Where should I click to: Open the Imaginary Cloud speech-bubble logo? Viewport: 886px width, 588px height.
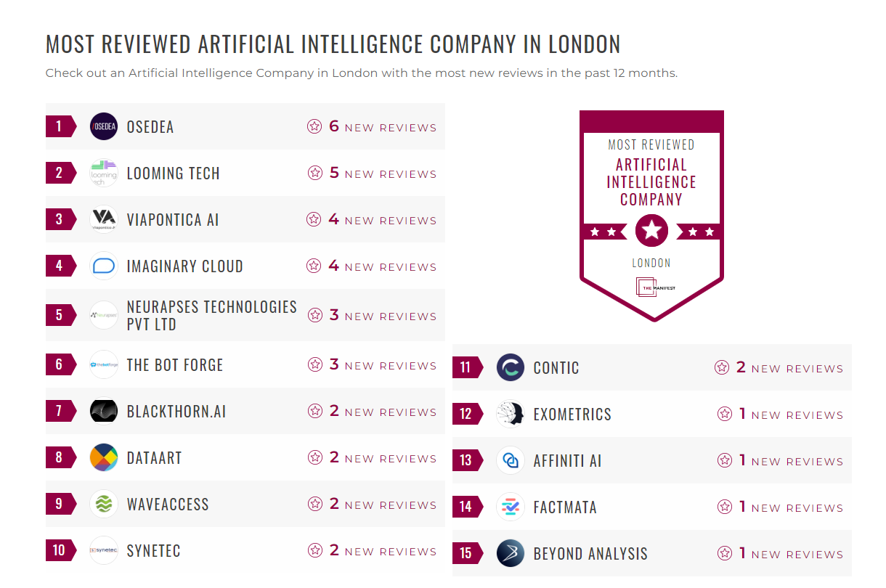103,266
